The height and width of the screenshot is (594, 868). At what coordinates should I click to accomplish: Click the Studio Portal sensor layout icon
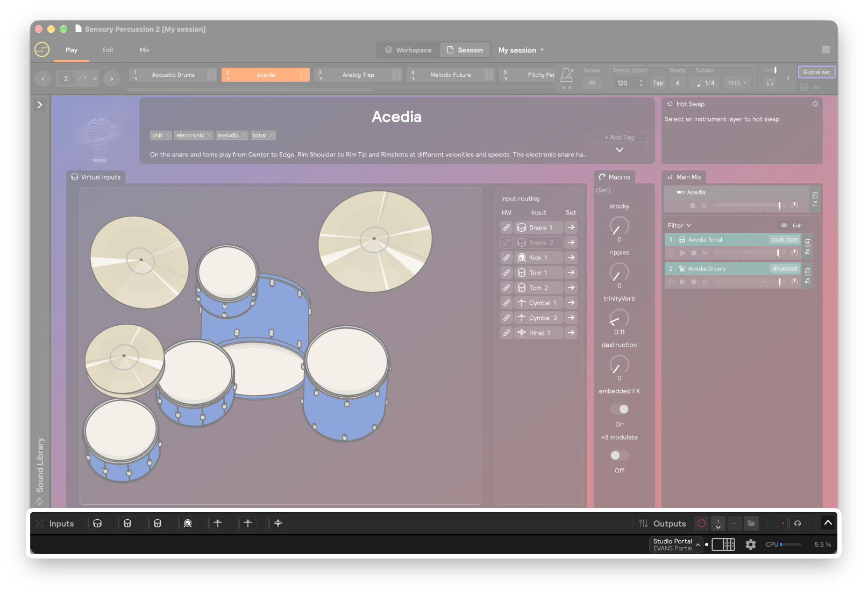click(723, 545)
